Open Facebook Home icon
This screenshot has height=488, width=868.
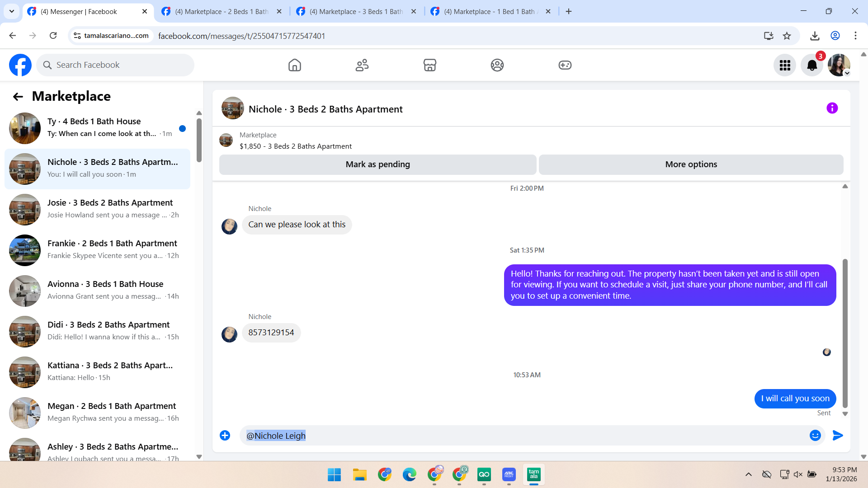click(x=294, y=65)
